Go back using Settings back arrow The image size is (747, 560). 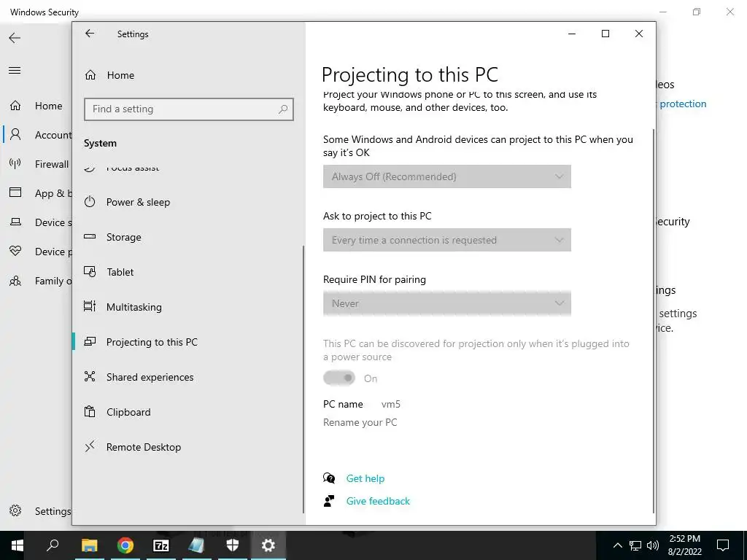(90, 34)
